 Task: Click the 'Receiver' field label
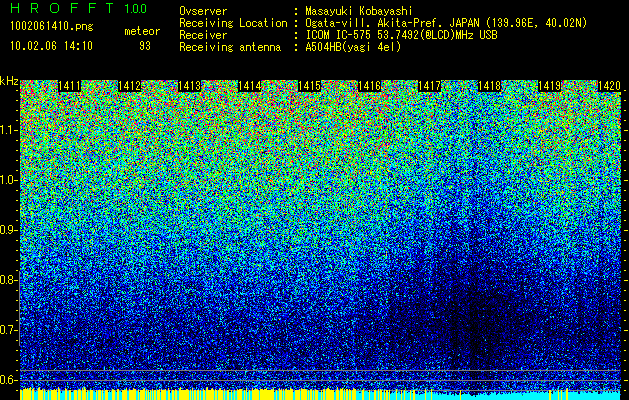[x=203, y=35]
